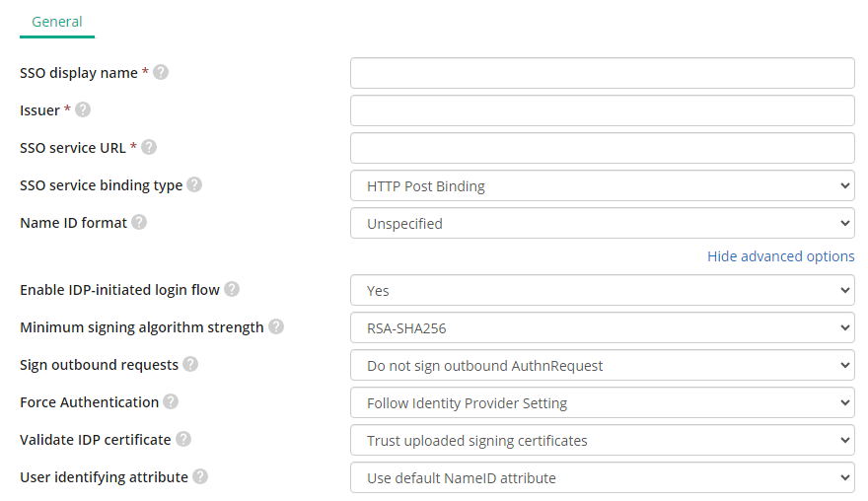Image resolution: width=868 pixels, height=501 pixels.
Task: Click help icon next to SSO display name
Action: 161,73
